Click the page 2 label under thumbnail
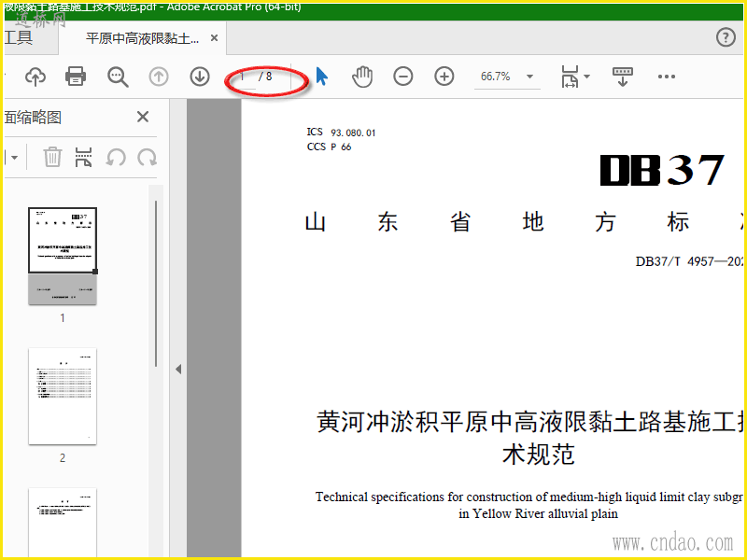This screenshot has height=560, width=747. (x=63, y=458)
